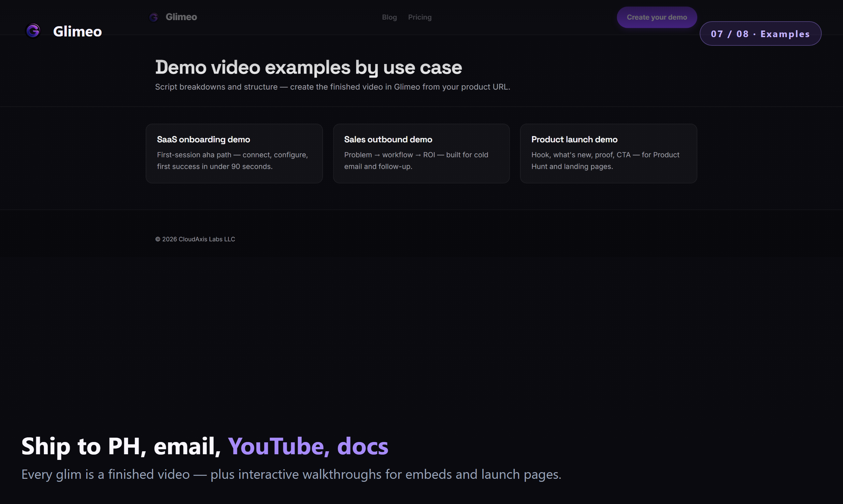Open the Pricing nav link

[420, 17]
